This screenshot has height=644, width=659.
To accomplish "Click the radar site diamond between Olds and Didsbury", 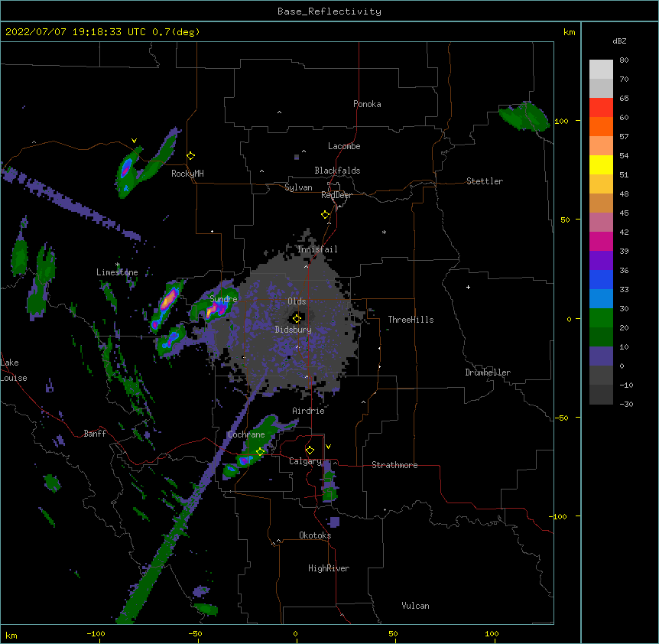I will 297,318.
